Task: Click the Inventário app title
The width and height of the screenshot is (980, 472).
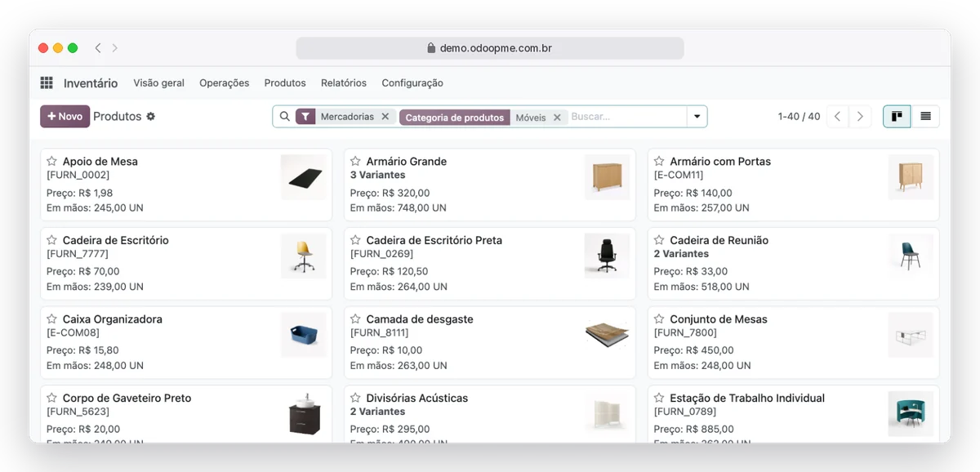Action: pos(91,83)
